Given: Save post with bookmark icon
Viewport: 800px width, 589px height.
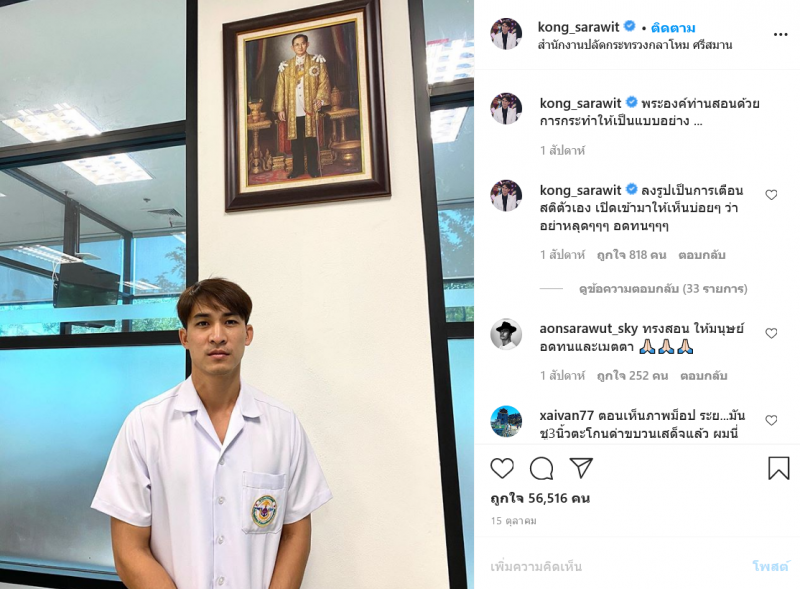Looking at the screenshot, I should pyautogui.click(x=779, y=468).
